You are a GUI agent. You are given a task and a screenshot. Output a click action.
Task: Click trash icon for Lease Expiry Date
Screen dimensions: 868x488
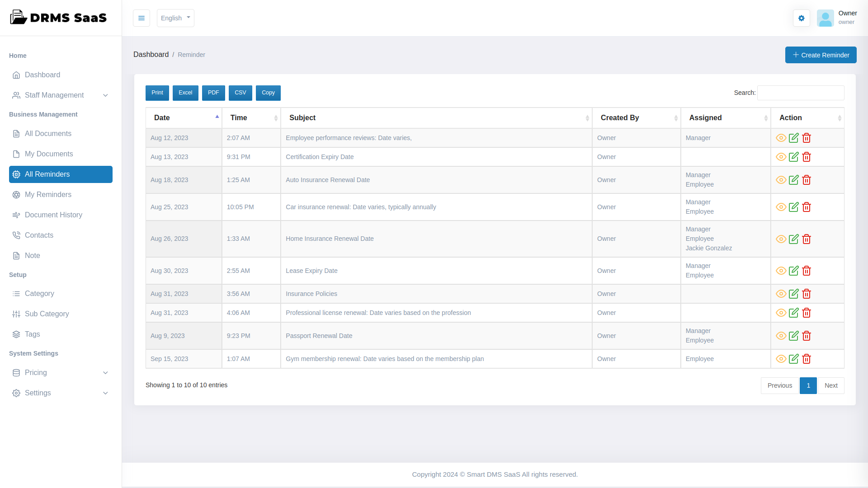[x=807, y=271]
